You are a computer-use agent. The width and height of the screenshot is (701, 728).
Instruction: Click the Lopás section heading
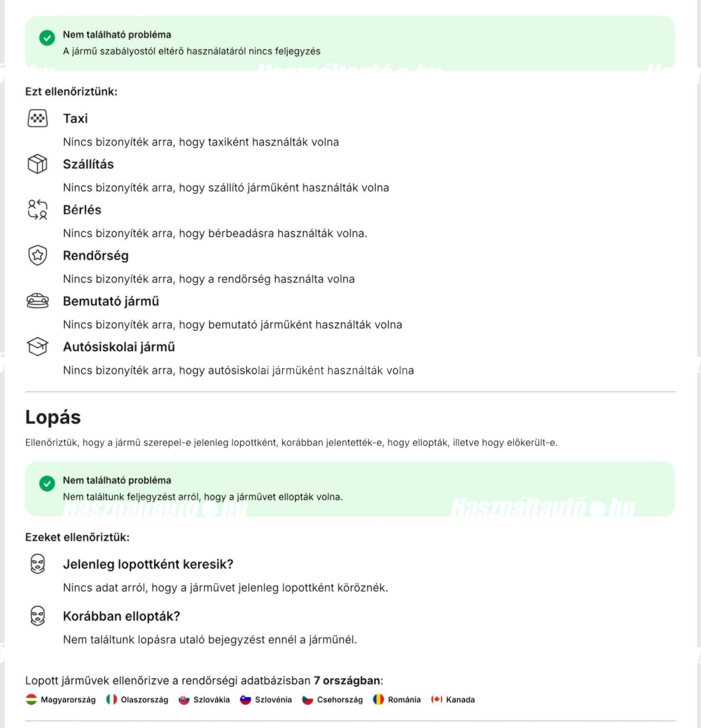click(53, 418)
